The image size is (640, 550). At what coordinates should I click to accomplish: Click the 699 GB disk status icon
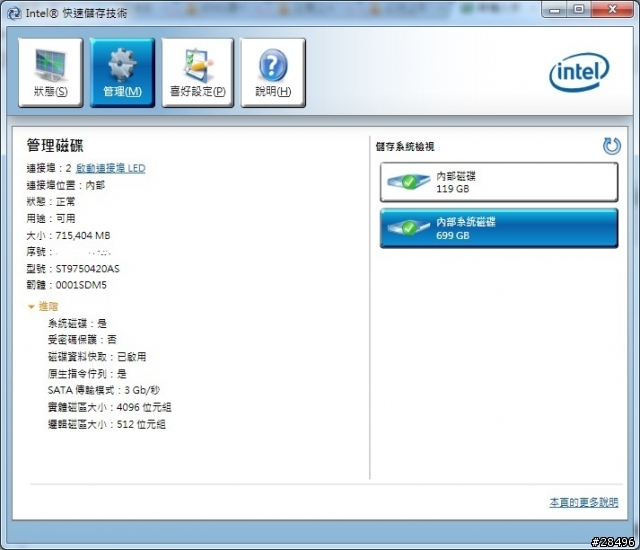(x=409, y=228)
